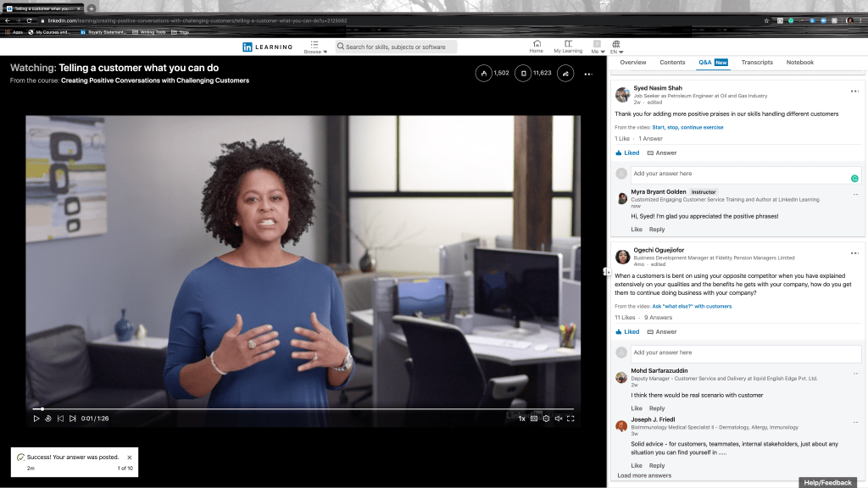Save the course with bookmark icon

pos(523,74)
